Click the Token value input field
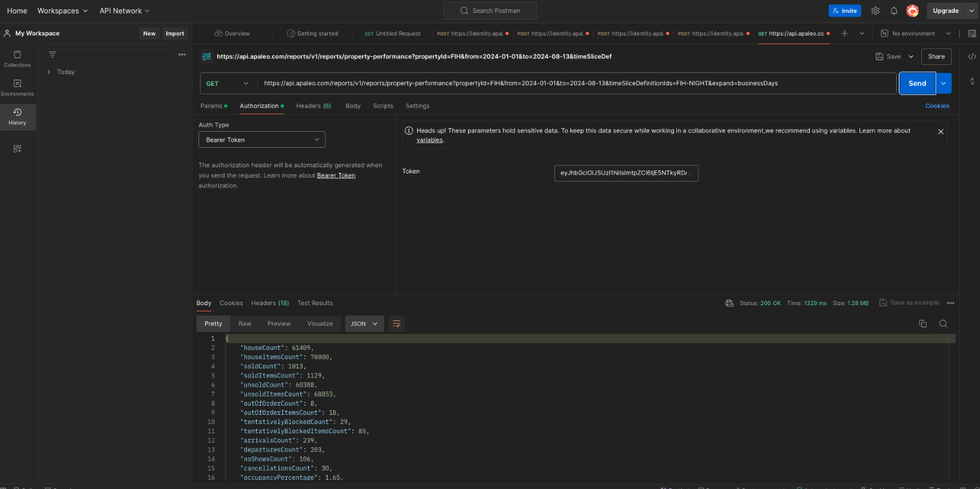The height and width of the screenshot is (489, 980). click(x=626, y=173)
